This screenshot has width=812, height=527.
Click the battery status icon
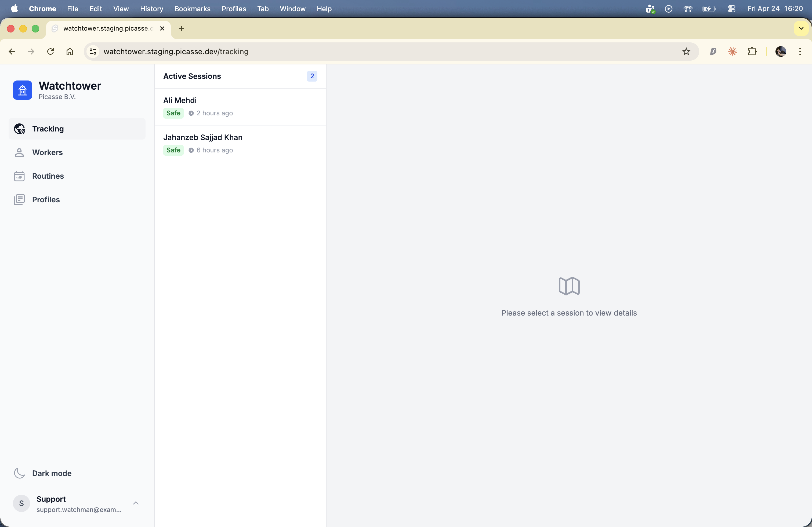709,9
